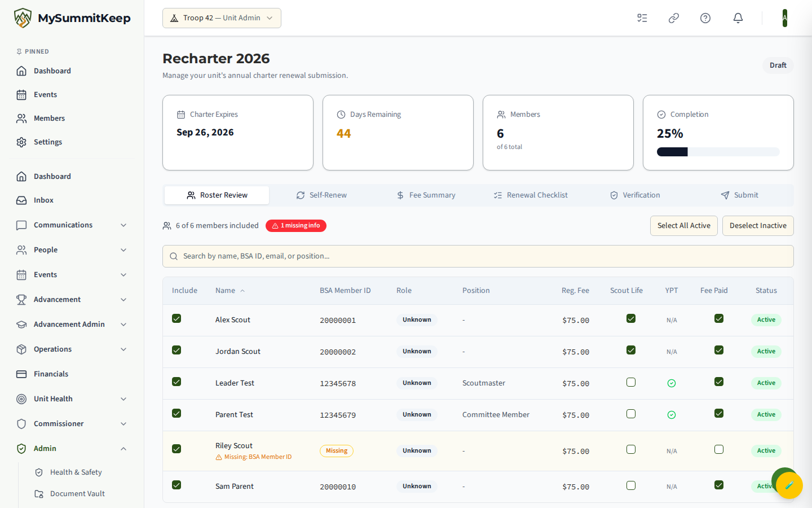Click the Communications chat icon

(21, 225)
